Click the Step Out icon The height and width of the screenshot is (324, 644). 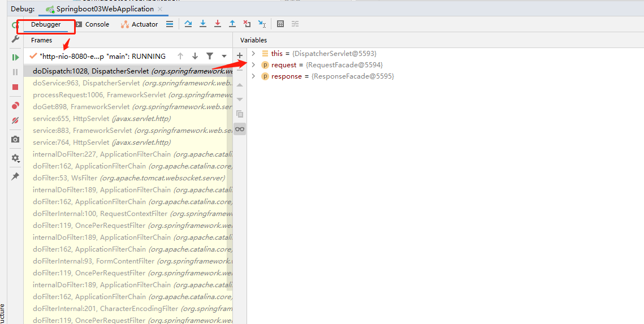(232, 24)
